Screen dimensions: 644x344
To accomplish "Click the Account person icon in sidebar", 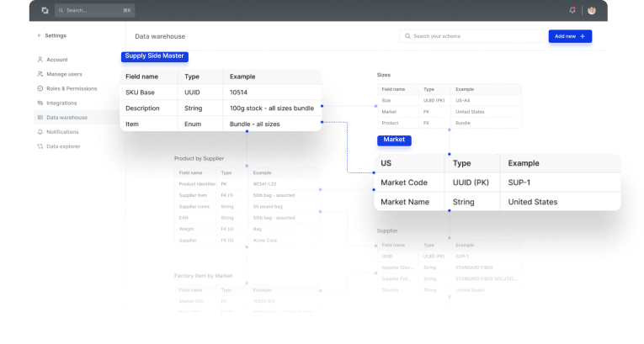I will point(40,60).
